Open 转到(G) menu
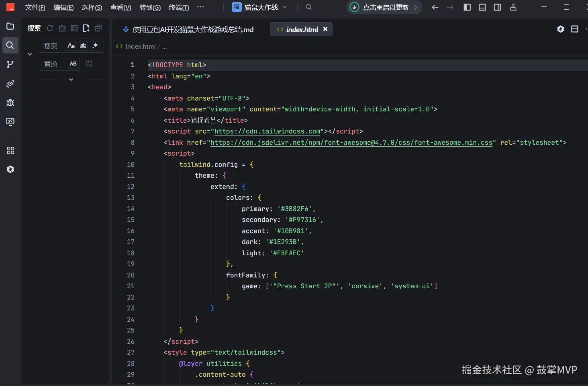The height and width of the screenshot is (386, 588). tap(150, 7)
